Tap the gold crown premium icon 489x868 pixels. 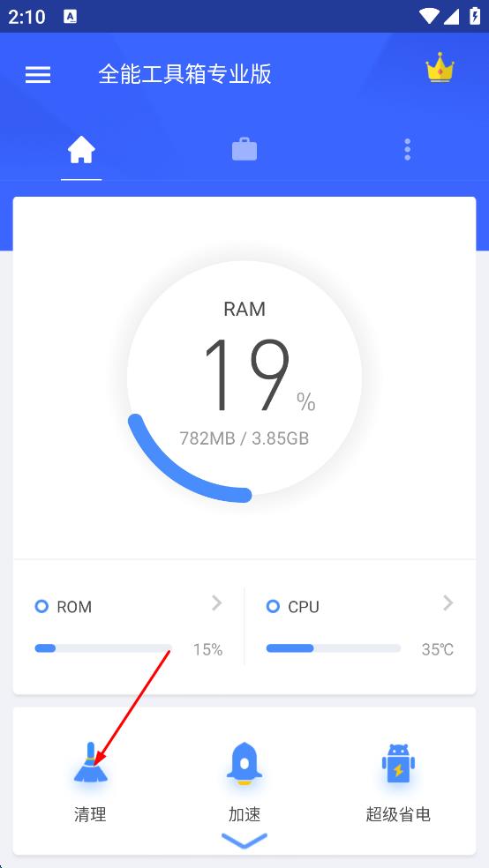[440, 68]
